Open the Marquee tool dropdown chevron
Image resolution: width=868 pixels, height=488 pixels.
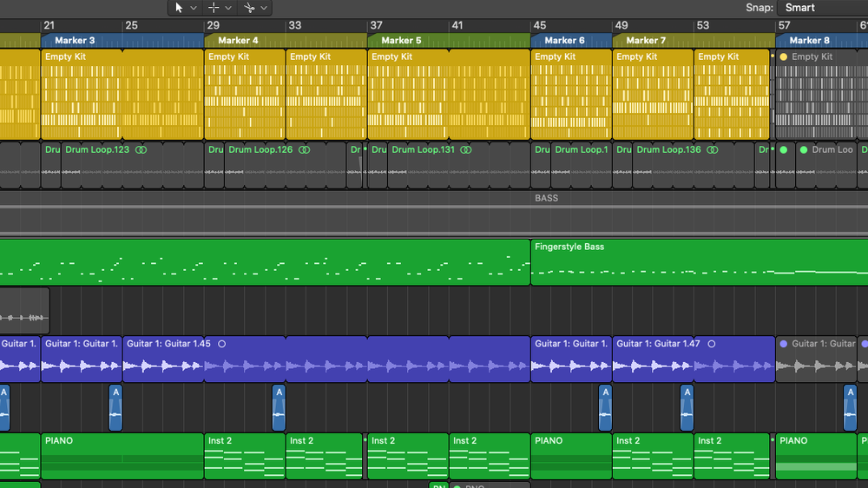228,8
